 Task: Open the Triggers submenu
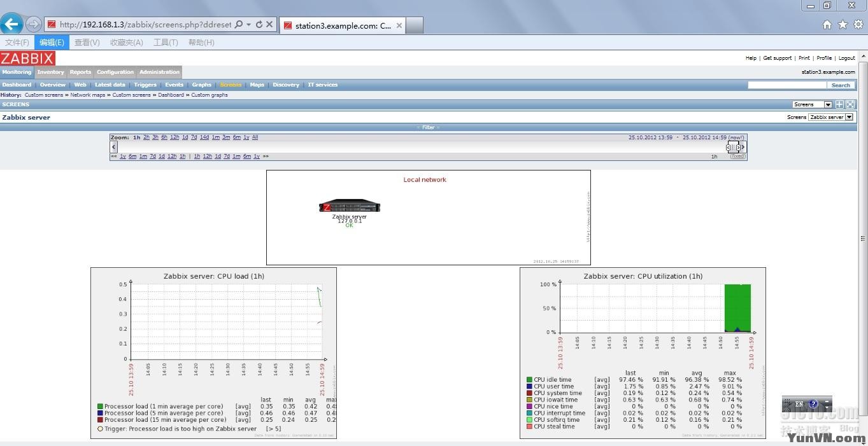point(145,85)
